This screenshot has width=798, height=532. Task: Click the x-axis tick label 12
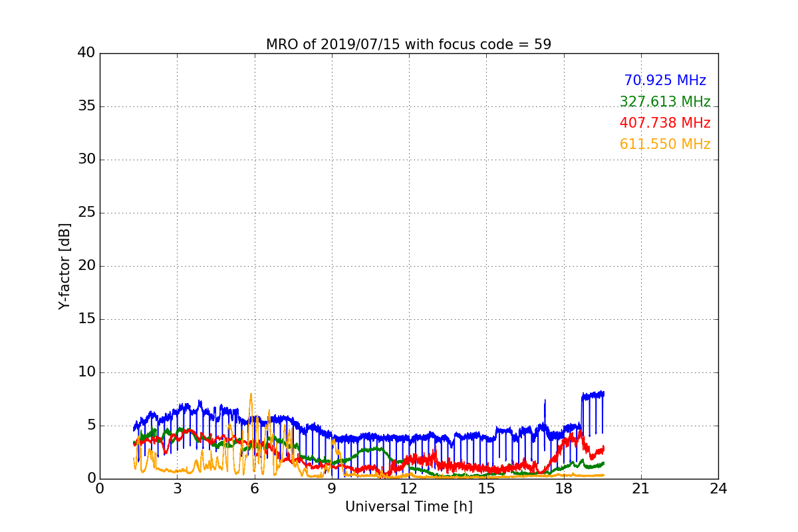[408, 489]
